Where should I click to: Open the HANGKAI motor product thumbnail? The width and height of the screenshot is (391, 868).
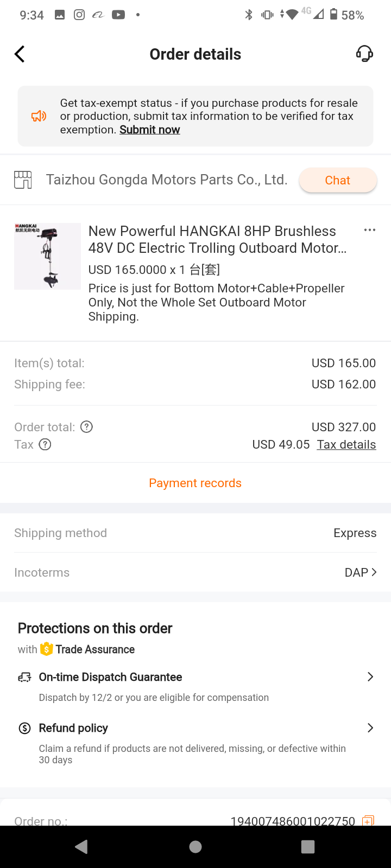point(47,256)
